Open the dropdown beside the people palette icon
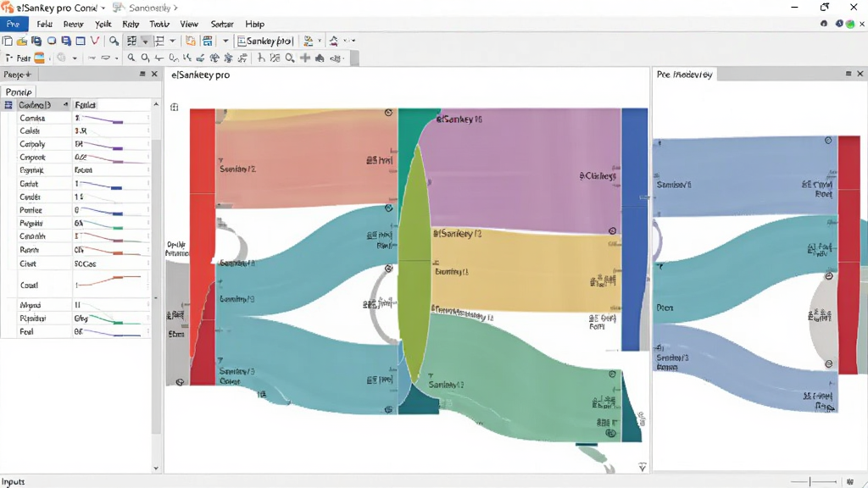This screenshot has height=488, width=868. click(320, 41)
